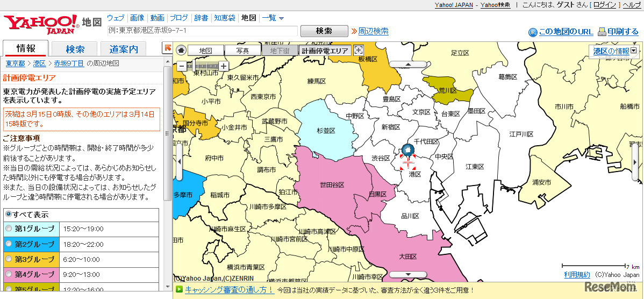Select the 第1グループ radio button

click(x=9, y=229)
